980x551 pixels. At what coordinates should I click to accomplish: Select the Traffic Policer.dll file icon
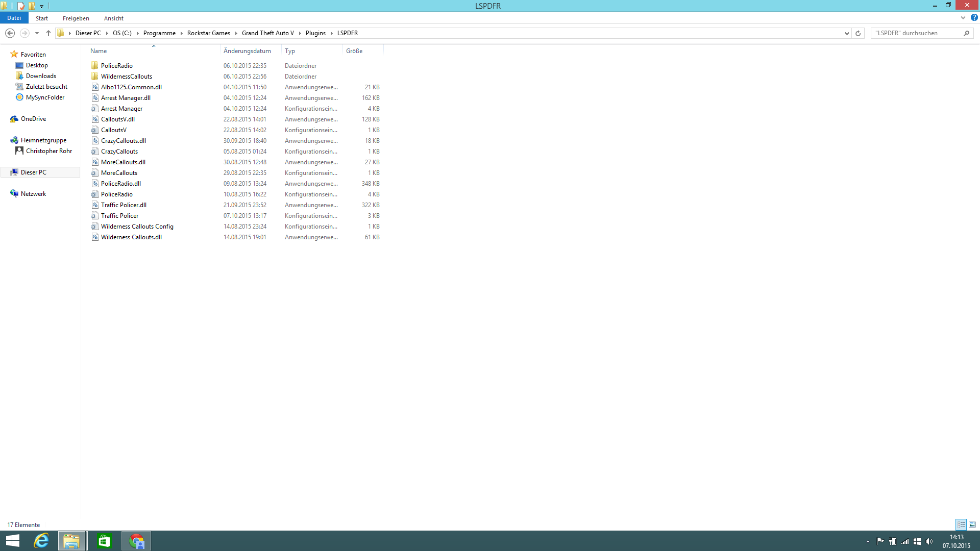click(x=95, y=205)
